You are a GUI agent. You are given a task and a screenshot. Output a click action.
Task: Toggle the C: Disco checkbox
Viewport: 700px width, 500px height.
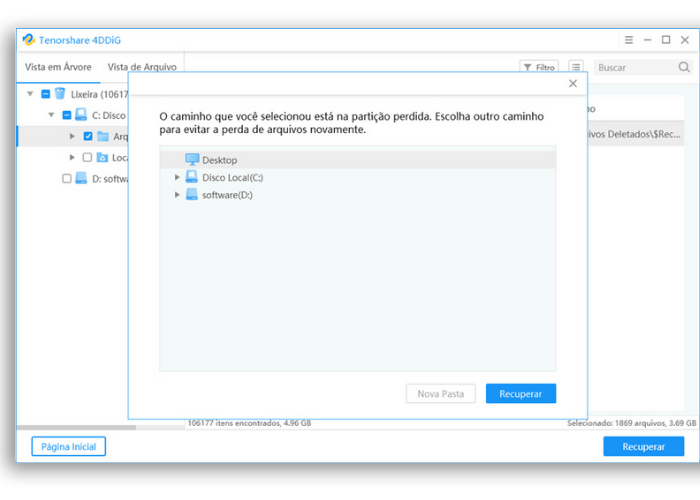pos(66,115)
